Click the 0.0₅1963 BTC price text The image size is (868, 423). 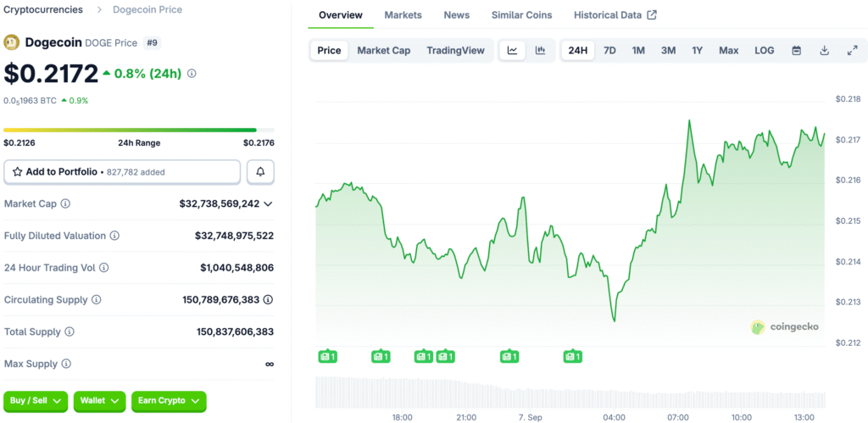pyautogui.click(x=30, y=101)
